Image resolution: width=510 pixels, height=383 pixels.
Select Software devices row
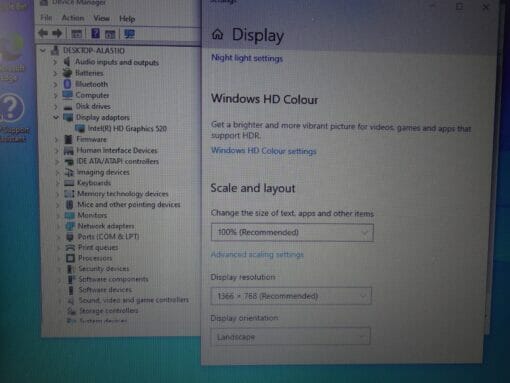[x=105, y=290]
